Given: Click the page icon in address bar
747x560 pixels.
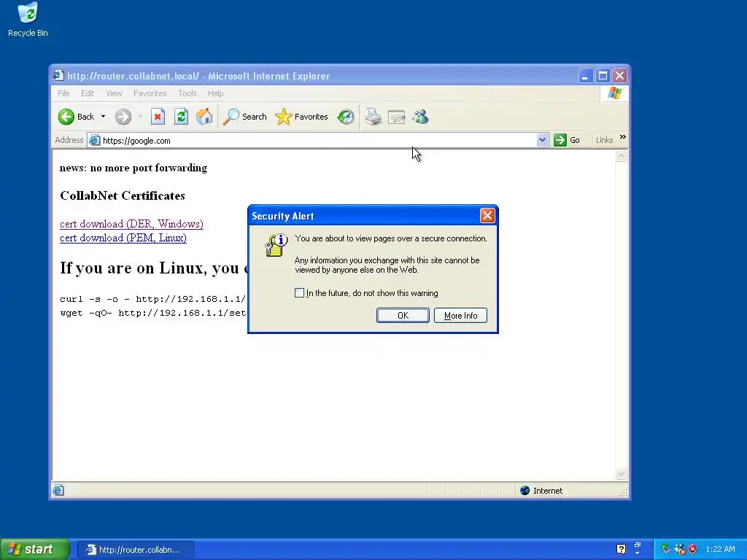Looking at the screenshot, I should click(95, 141).
